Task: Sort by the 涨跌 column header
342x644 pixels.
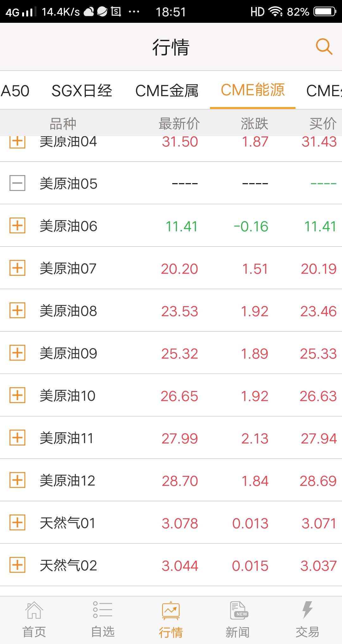Action: (x=254, y=123)
